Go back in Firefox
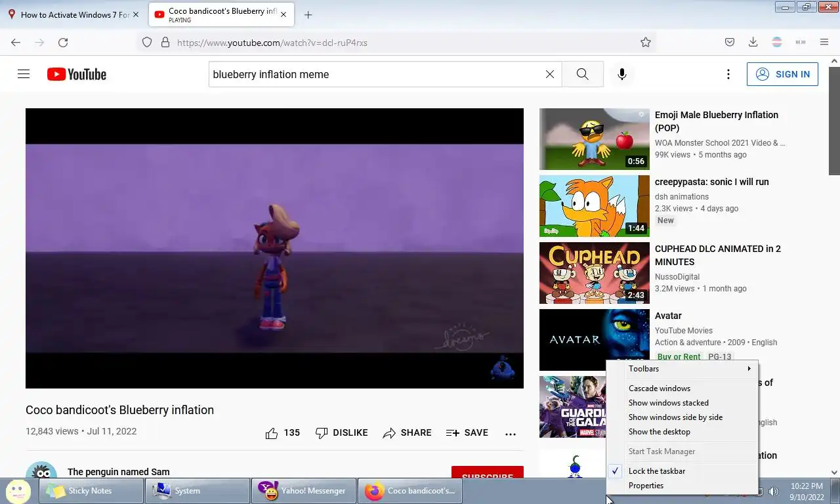 point(16,42)
